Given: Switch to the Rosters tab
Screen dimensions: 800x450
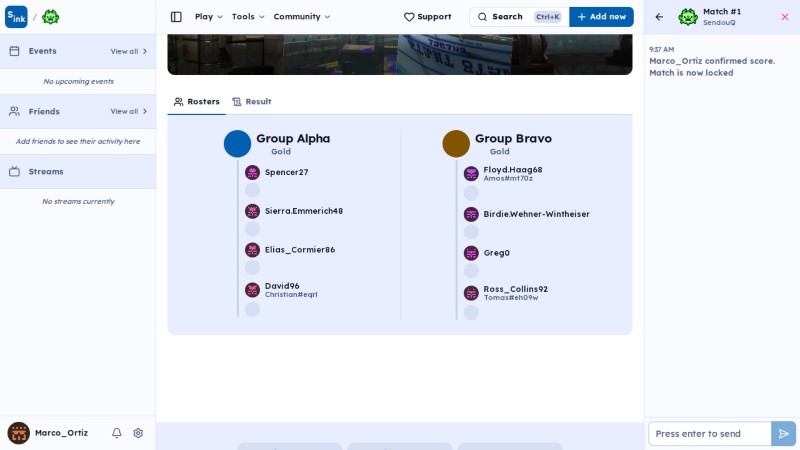Looking at the screenshot, I should pyautogui.click(x=196, y=102).
